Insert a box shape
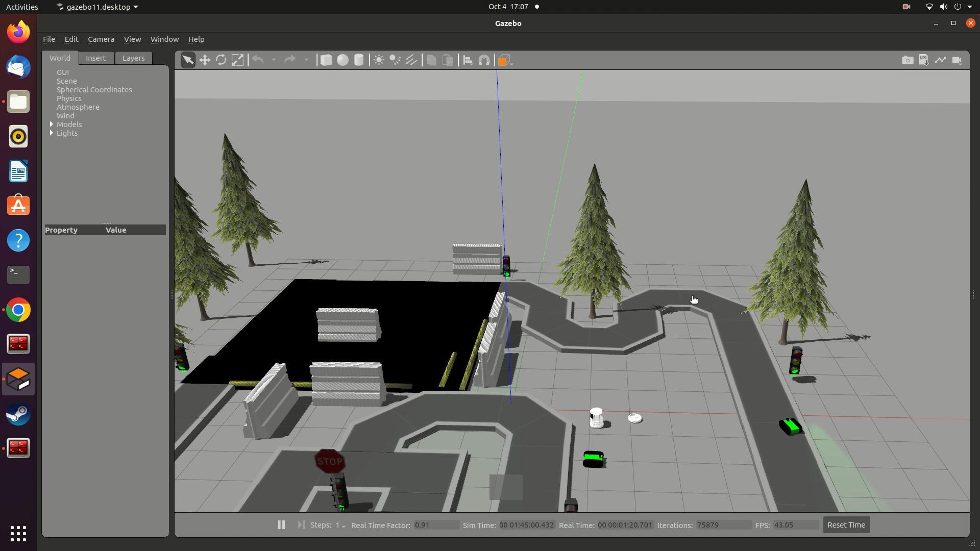 pos(326,60)
